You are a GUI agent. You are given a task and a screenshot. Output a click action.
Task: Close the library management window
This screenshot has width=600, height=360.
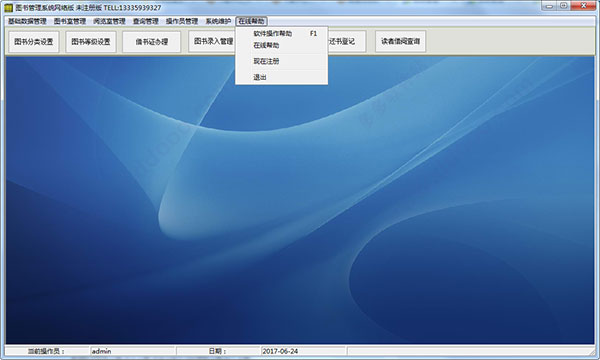point(583,6)
